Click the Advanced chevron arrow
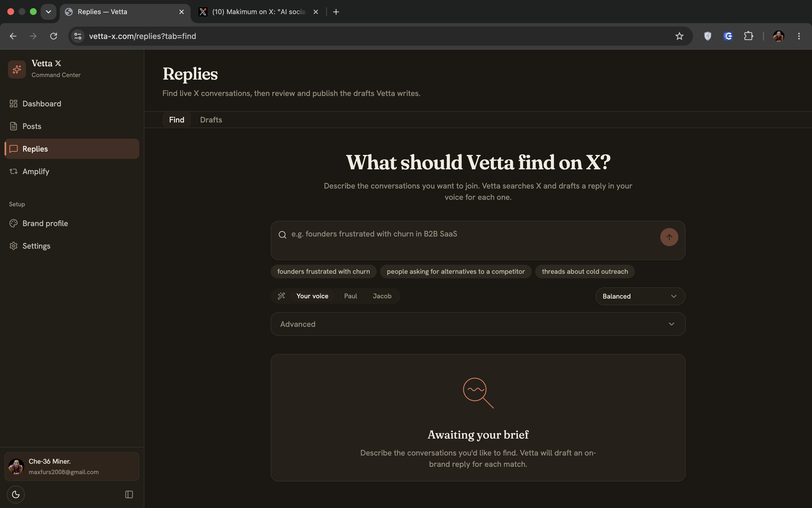 coord(671,324)
